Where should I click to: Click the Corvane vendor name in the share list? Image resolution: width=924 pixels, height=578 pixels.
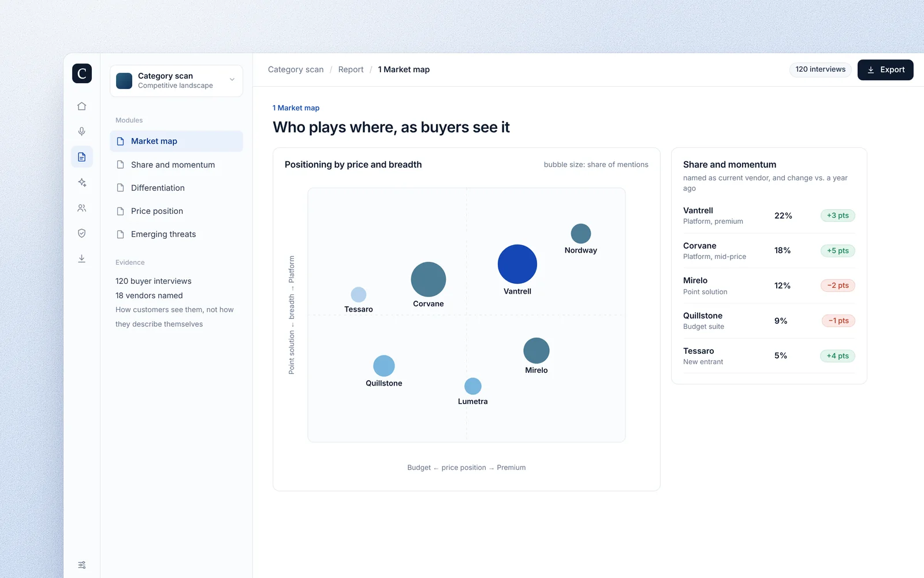click(x=699, y=246)
